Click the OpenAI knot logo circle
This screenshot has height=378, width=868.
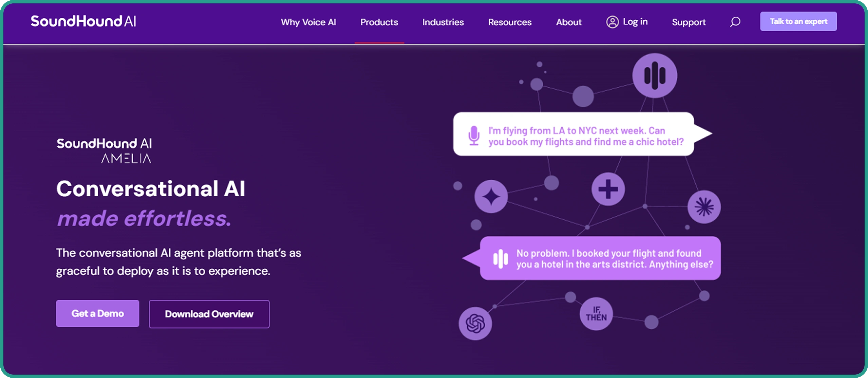[475, 323]
